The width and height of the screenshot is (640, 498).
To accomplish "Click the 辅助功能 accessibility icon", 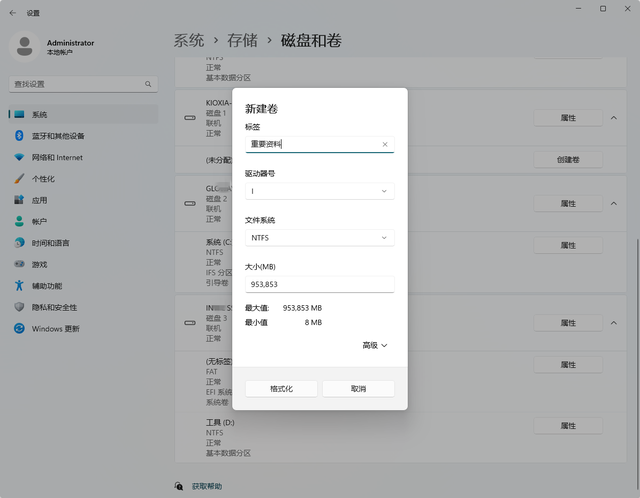I will point(19,286).
